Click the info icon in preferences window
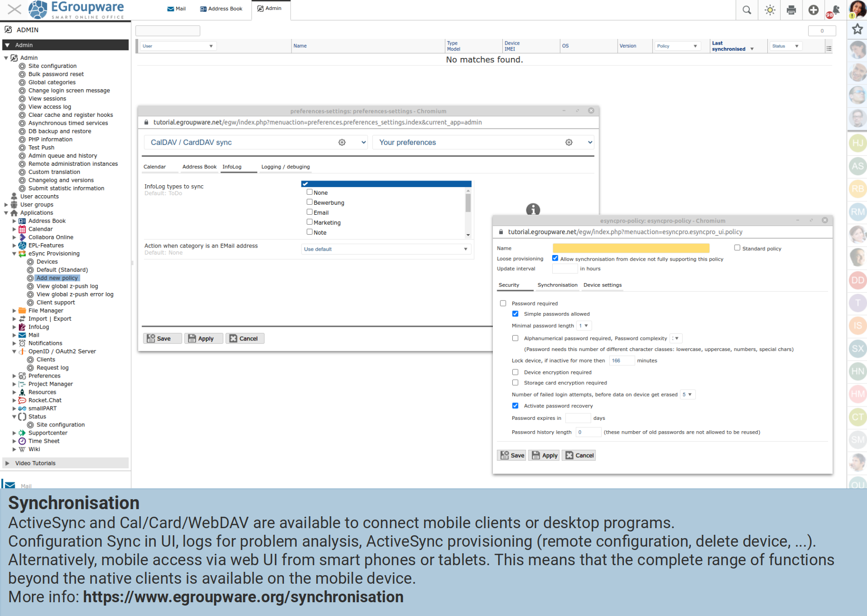Viewport: 867px width, 616px height. tap(533, 209)
